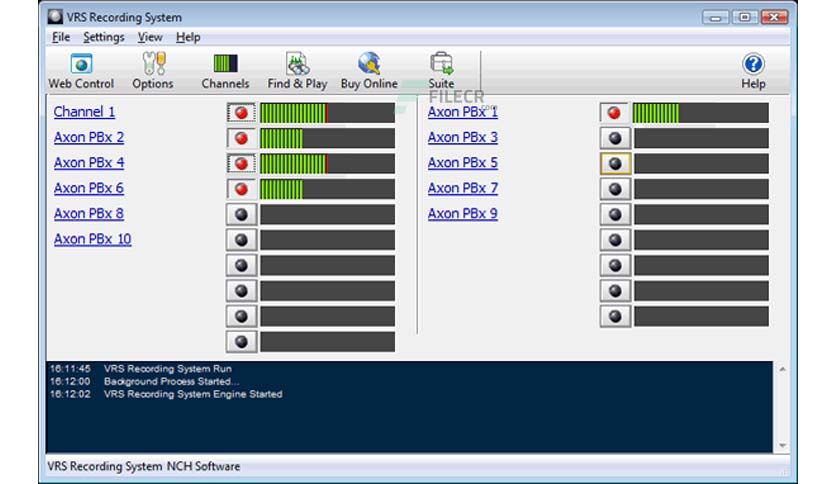The image size is (836, 484).
Task: Click the Axon PBx 2 audio level meter
Action: tap(327, 139)
